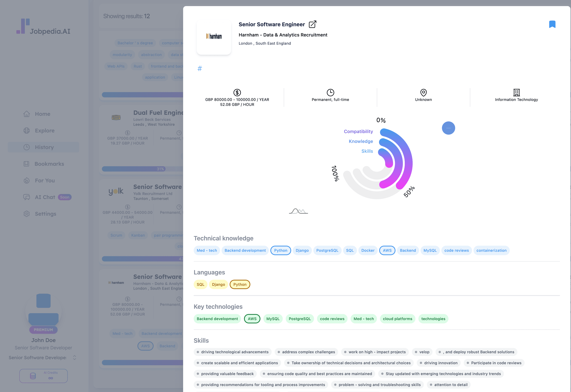Open the Home menu item
The image size is (571, 392).
(x=43, y=114)
